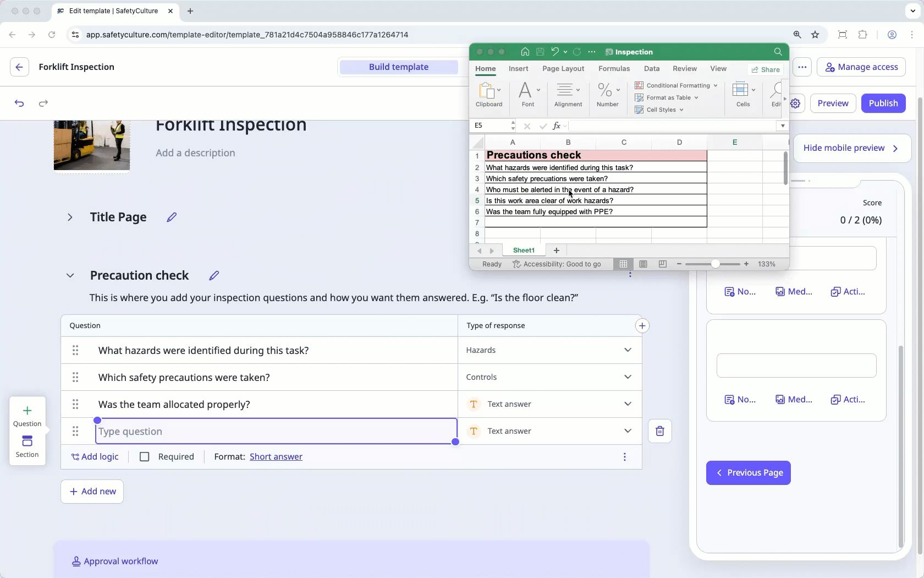Edit the Precaution check section name
Screen dimensions: 924x578
tap(214, 276)
